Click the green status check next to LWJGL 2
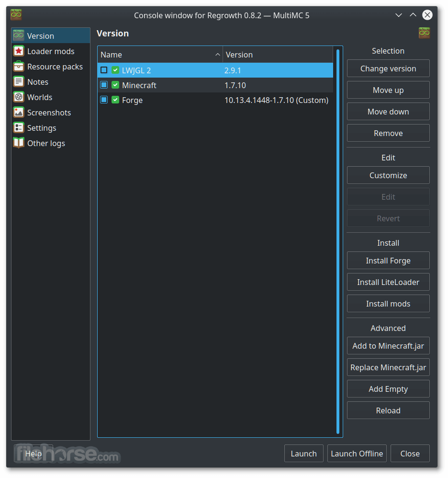This screenshot has width=448, height=478. 115,70
